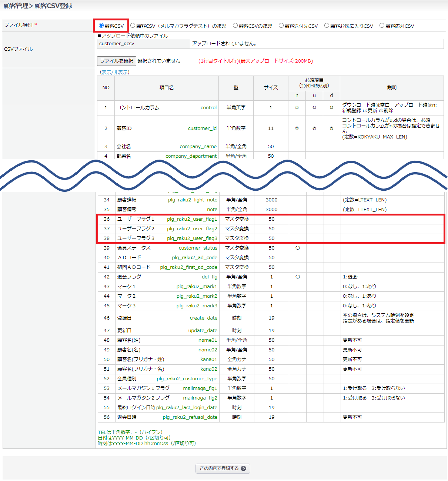This screenshot has height=481, width=448.
Task: Click the 登録日 create_date row
Action: [167, 318]
